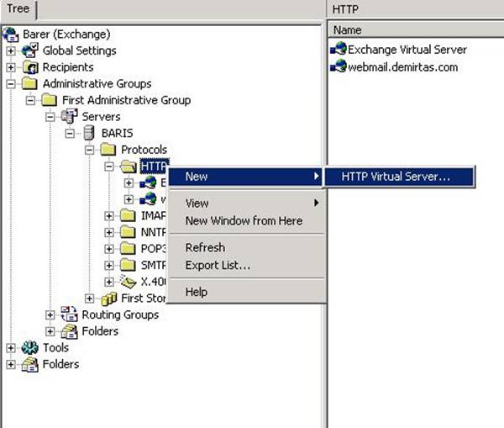Open the New submenu in context menu
This screenshot has height=428, width=504.
click(245, 177)
